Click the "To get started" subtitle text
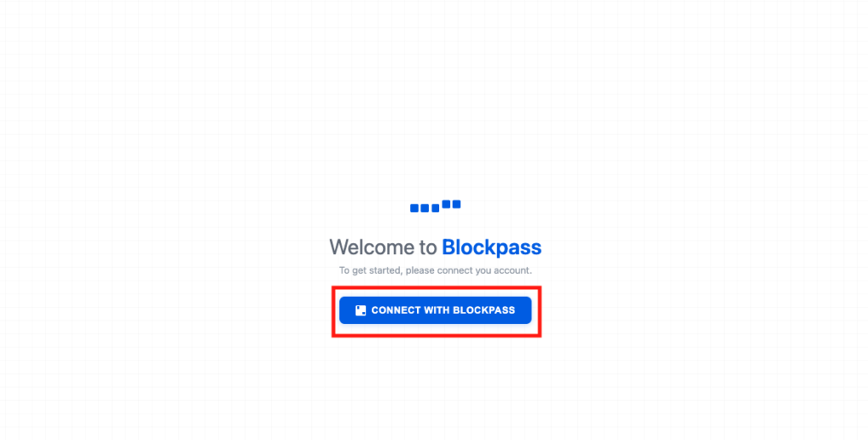The image size is (868, 440). (371, 270)
